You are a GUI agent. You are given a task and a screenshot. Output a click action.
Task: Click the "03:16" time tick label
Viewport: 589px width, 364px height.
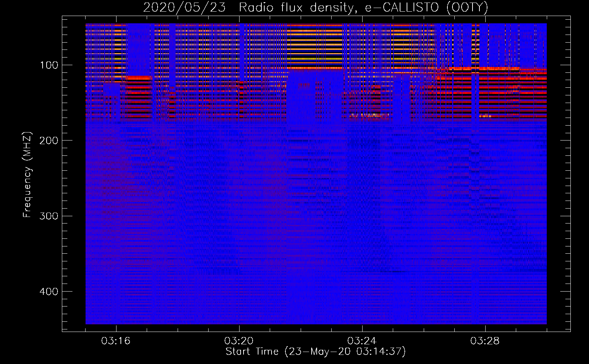coord(116,341)
